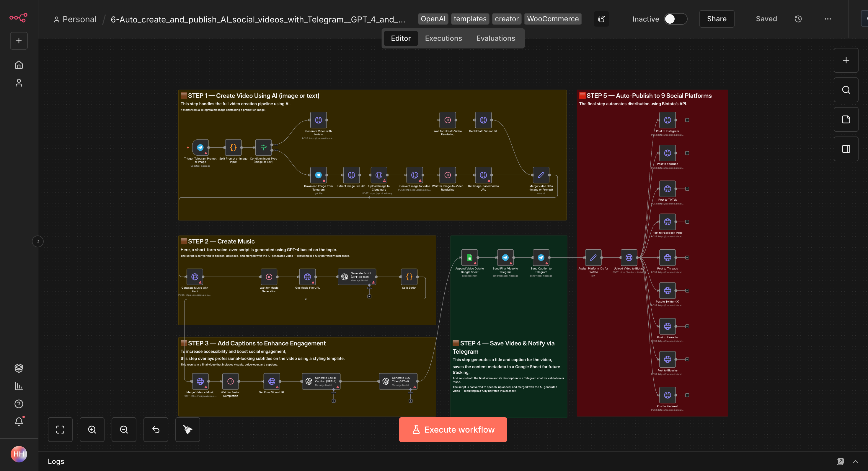Open the Home icon in the sidebar
868x471 pixels.
click(19, 65)
